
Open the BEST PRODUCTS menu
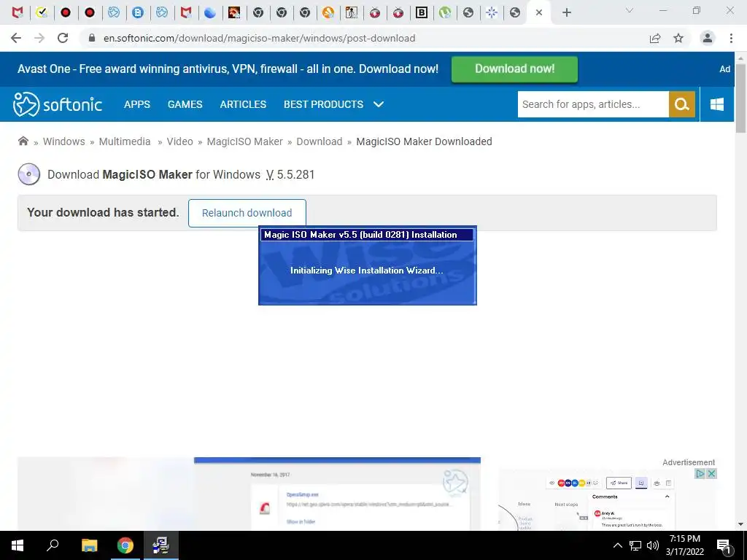(323, 104)
